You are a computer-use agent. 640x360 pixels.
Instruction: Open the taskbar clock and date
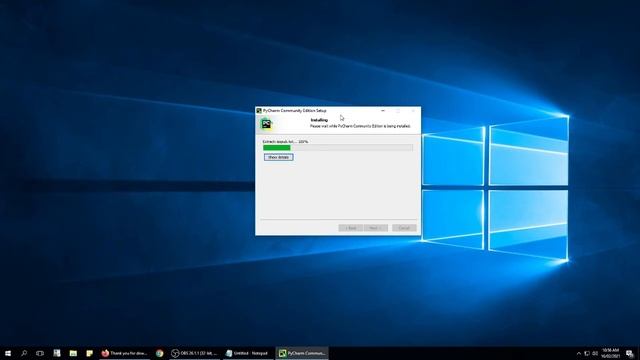[x=611, y=353]
